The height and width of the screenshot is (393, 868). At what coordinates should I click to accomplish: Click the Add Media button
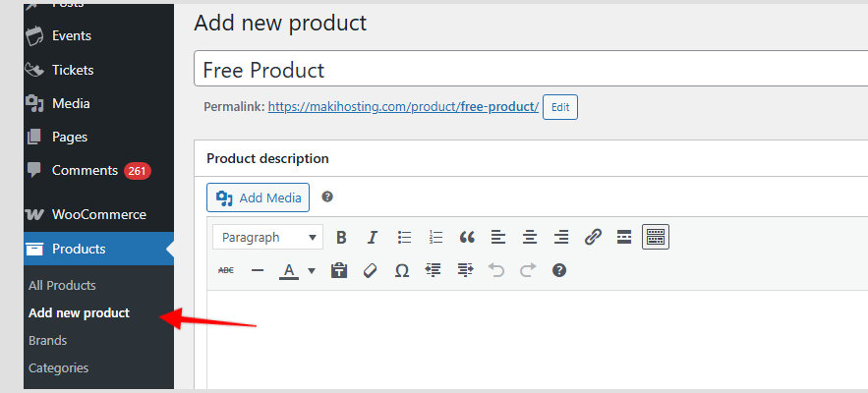[x=259, y=197]
